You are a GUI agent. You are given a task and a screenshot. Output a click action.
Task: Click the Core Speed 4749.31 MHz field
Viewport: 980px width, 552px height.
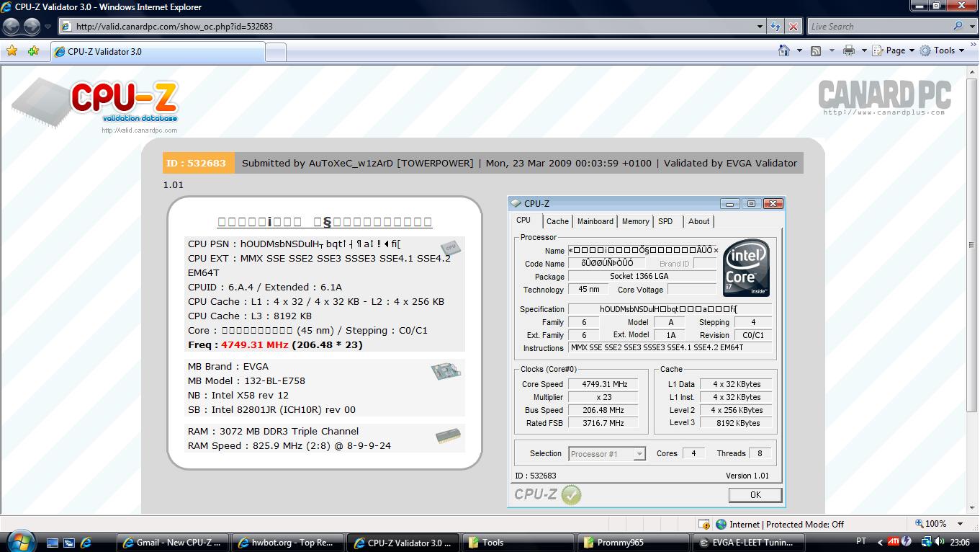pyautogui.click(x=602, y=384)
